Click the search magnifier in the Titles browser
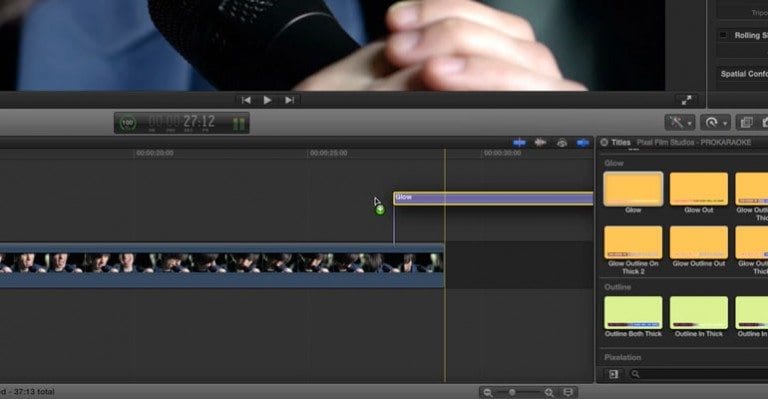Screen dimensions: 768x399 (x=635, y=374)
